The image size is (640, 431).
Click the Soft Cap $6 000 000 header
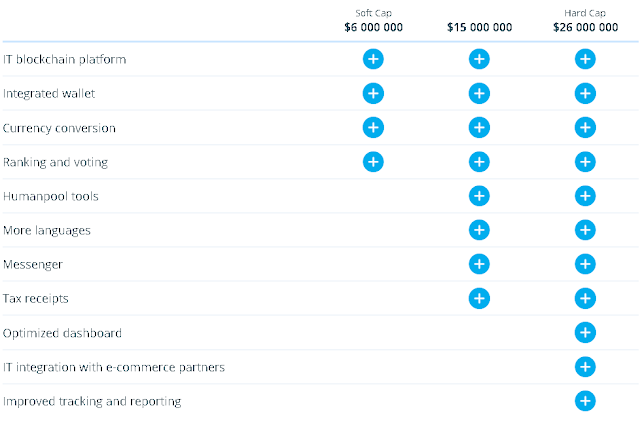[373, 21]
